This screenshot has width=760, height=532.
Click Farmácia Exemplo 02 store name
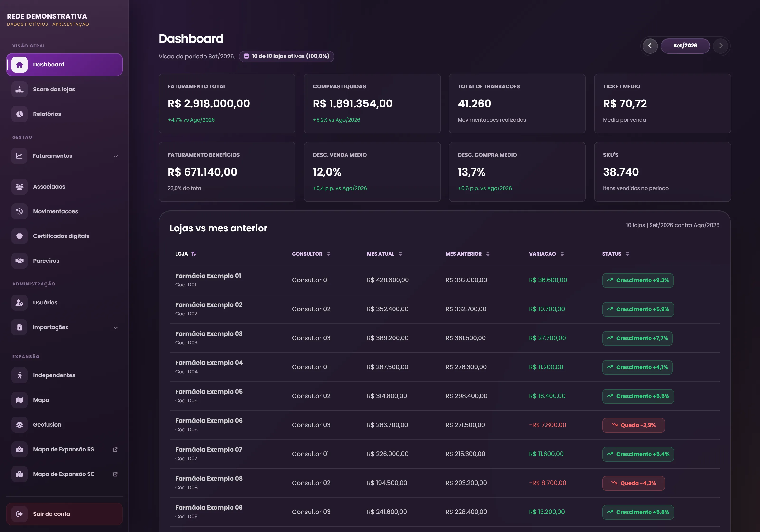pos(209,304)
